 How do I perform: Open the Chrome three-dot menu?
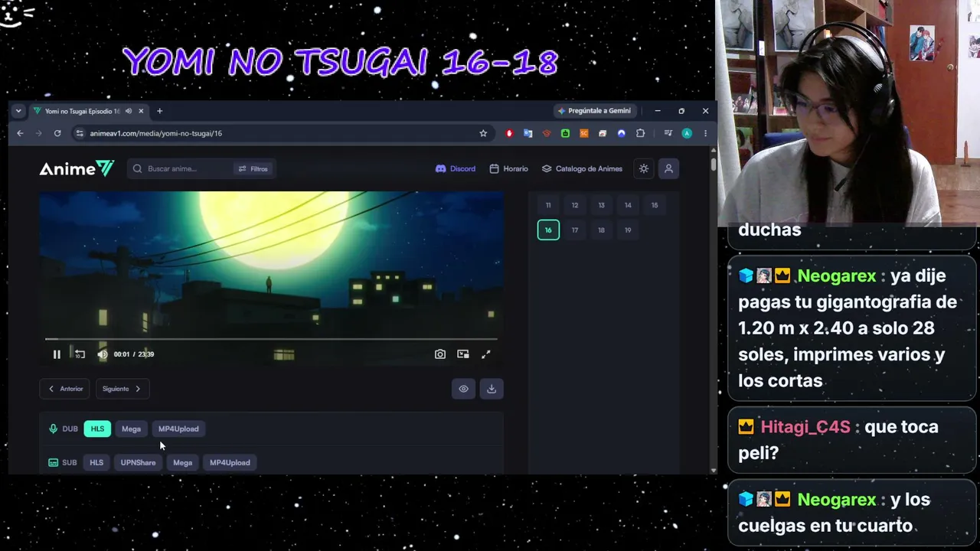click(705, 133)
